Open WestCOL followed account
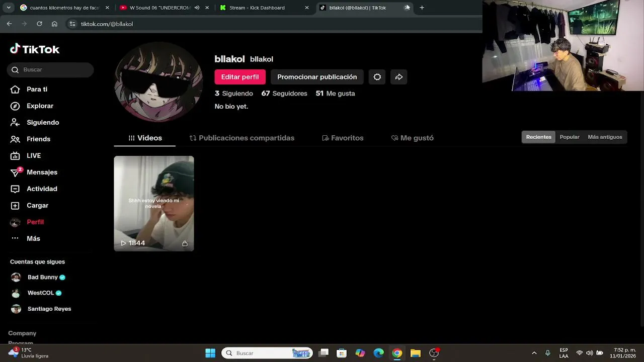The width and height of the screenshot is (644, 362). click(36, 293)
